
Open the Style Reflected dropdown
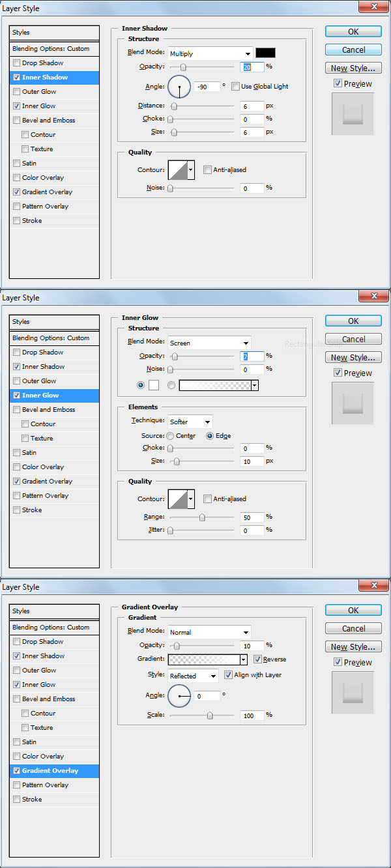click(x=193, y=676)
